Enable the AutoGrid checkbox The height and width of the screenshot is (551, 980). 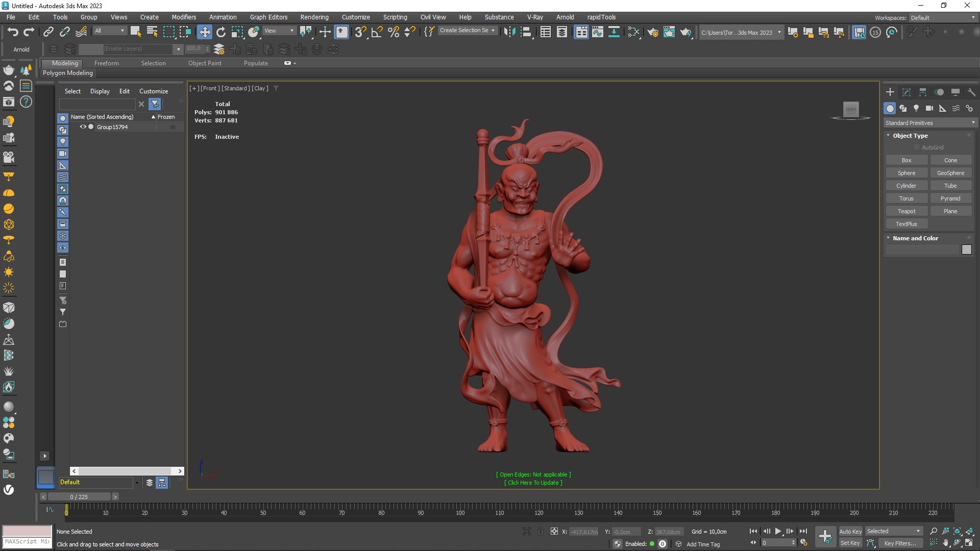coord(917,147)
